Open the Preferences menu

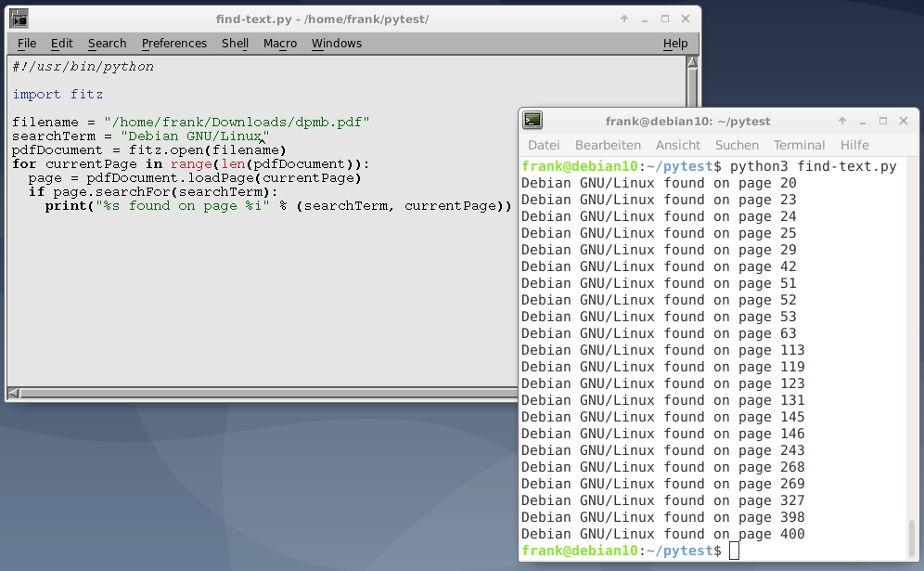(174, 43)
